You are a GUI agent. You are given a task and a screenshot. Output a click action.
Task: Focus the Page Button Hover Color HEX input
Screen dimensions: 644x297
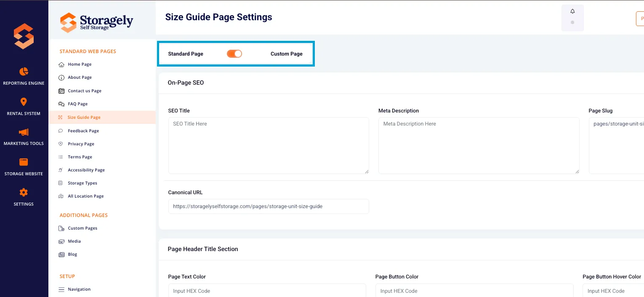click(613, 291)
